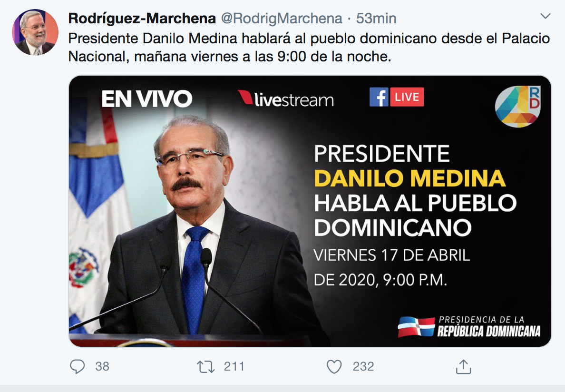Click the reply speech bubble icon
This screenshot has height=392, width=565.
tap(77, 366)
